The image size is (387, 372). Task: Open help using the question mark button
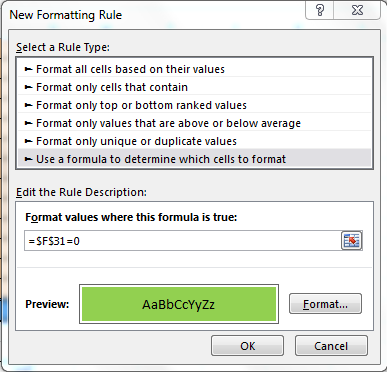(320, 11)
